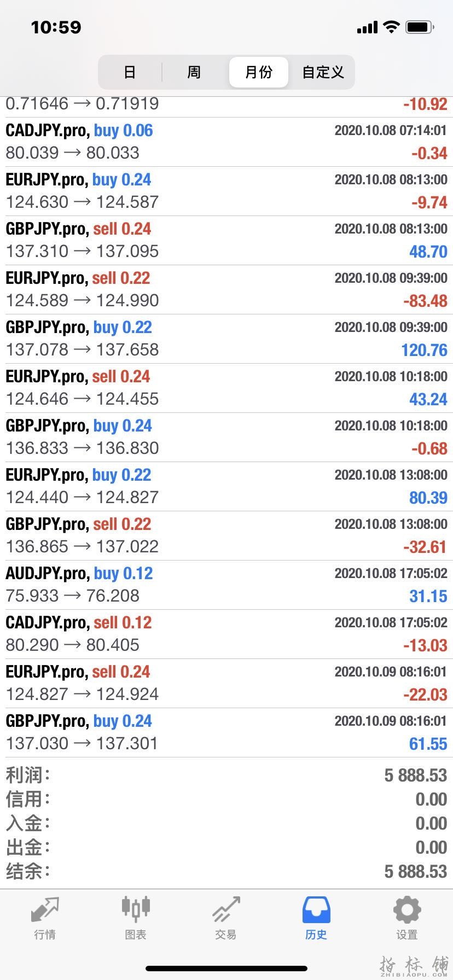Select the Month (月份) period tab
The height and width of the screenshot is (980, 453).
coord(258,72)
